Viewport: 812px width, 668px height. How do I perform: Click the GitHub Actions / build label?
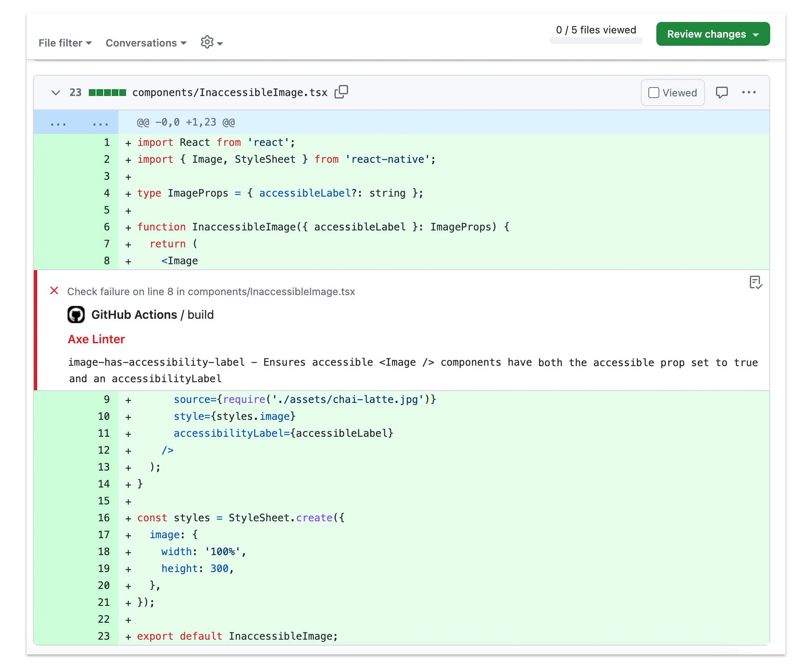pos(152,315)
